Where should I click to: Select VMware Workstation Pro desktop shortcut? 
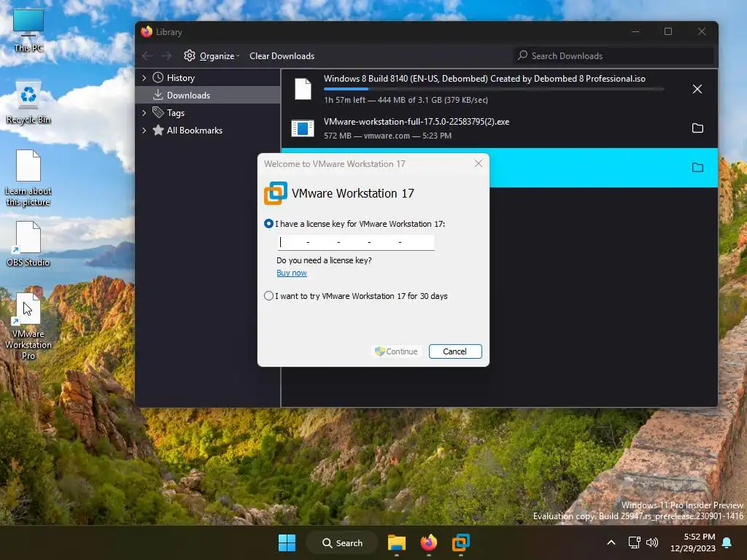click(28, 326)
